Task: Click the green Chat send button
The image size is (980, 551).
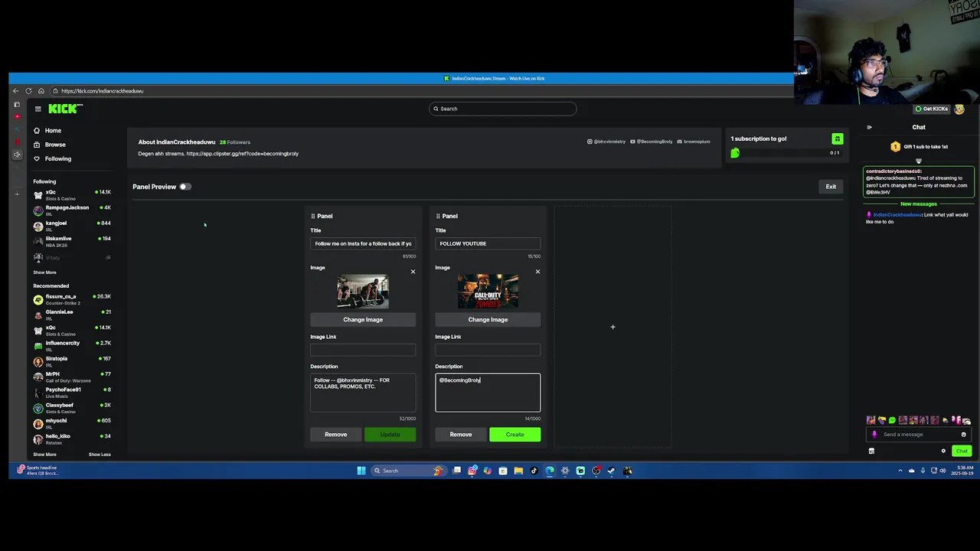Action: pos(962,451)
